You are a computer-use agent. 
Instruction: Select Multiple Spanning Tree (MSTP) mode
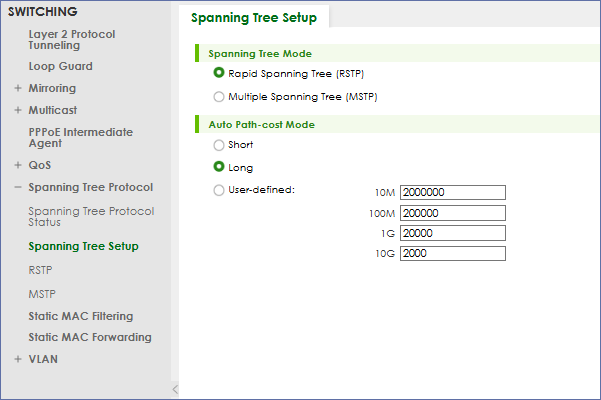[219, 97]
